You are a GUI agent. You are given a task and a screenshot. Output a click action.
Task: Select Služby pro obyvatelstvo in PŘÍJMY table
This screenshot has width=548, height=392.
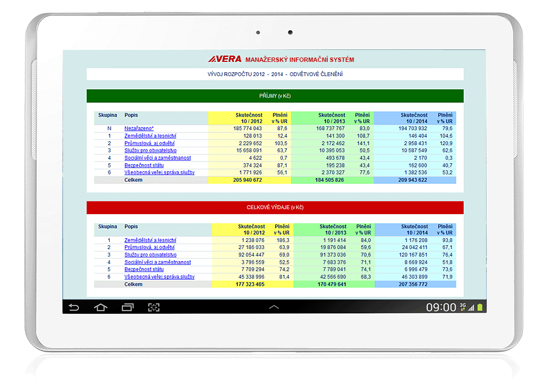150,151
